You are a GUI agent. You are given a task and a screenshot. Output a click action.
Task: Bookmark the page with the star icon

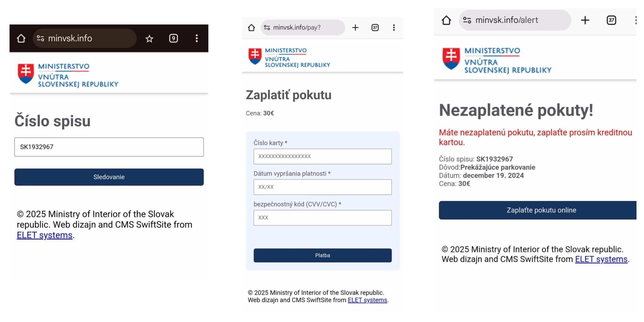pos(149,38)
